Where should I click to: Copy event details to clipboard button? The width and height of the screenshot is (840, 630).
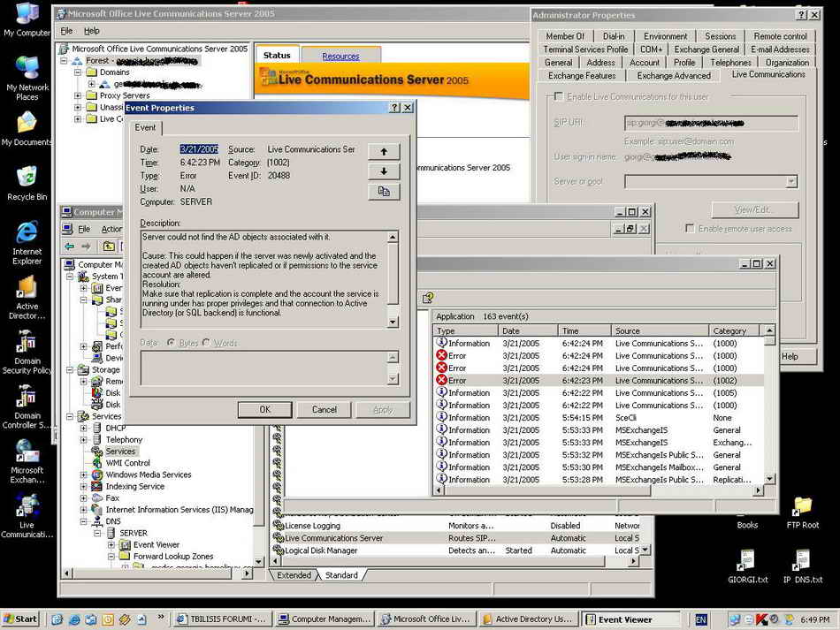[384, 191]
